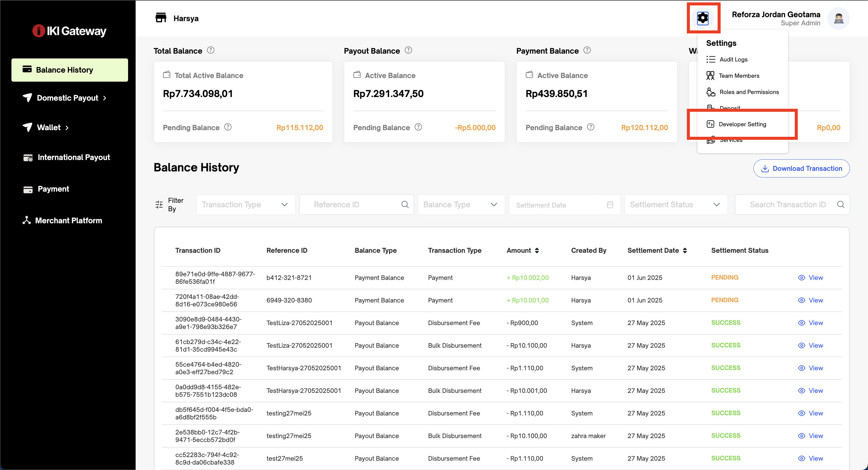Sort by Settlement Date column arrows
Viewport: 868px width, 470px height.
[685, 250]
